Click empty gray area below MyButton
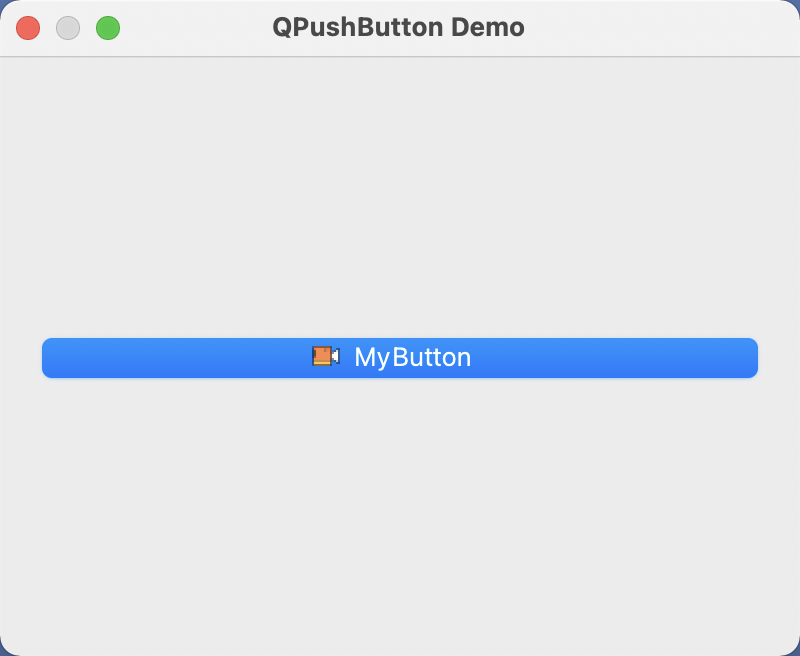The height and width of the screenshot is (656, 800). click(399, 515)
